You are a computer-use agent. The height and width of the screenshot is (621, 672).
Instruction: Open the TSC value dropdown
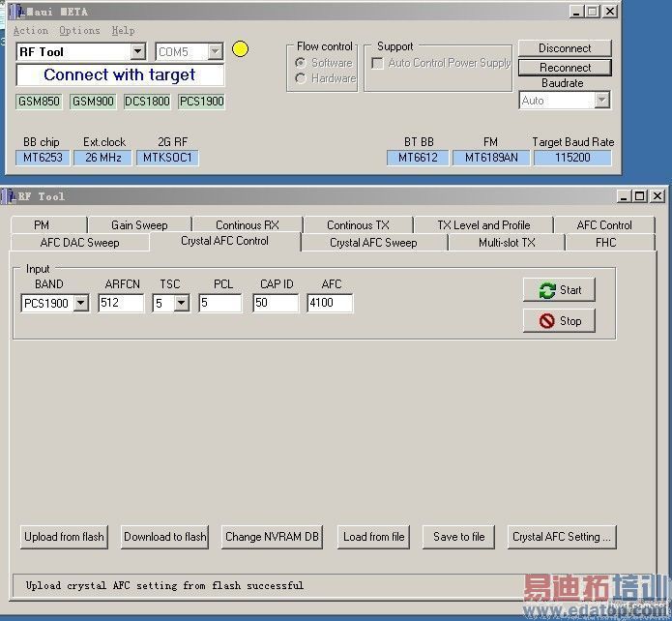coord(181,303)
